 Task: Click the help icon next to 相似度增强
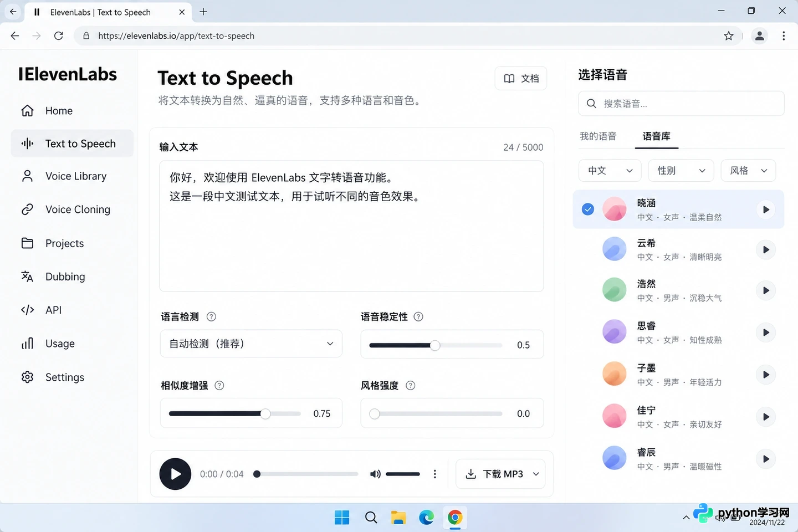(x=219, y=386)
